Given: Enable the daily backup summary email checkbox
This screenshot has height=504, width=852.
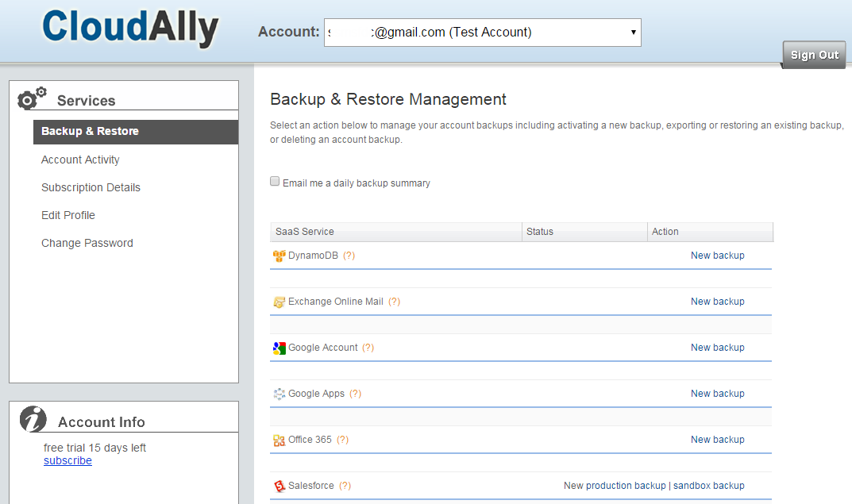Looking at the screenshot, I should [274, 181].
